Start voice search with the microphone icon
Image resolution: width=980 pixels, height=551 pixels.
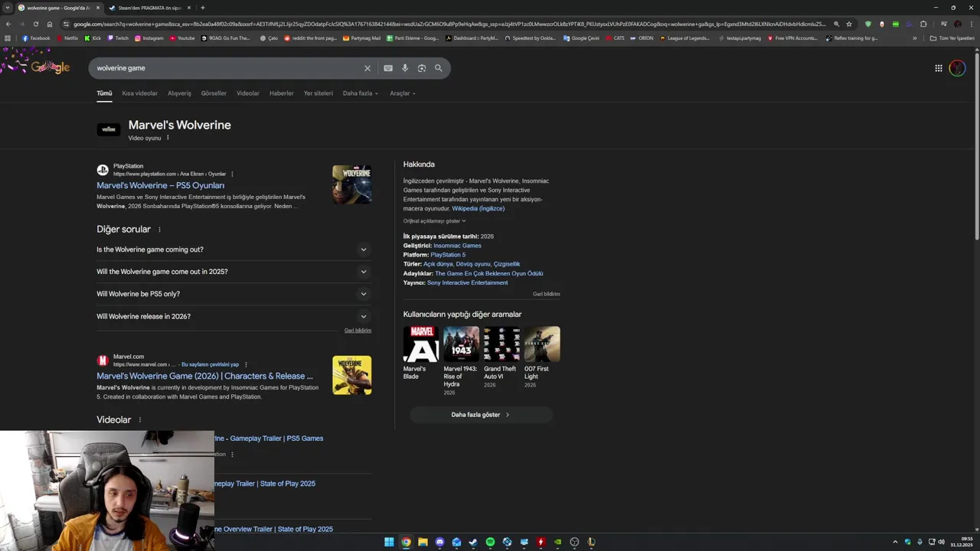405,68
